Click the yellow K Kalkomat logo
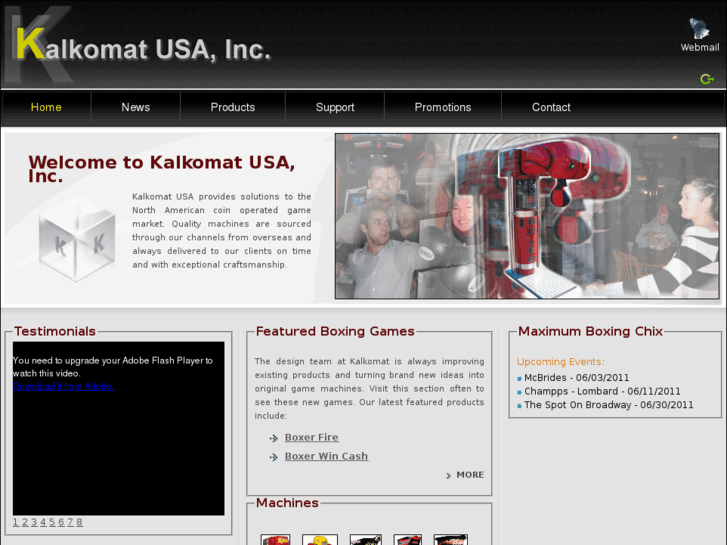Screen dimensions: 727x545 coord(31,43)
